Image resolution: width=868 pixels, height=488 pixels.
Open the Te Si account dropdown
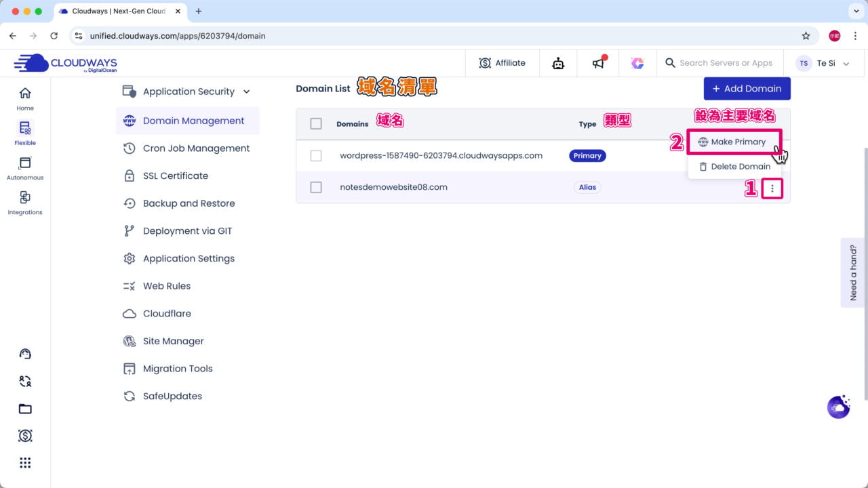(x=823, y=63)
